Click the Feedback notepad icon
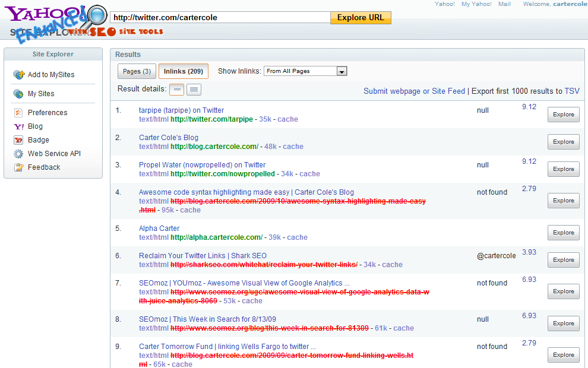The width and height of the screenshot is (588, 368). coord(18,167)
